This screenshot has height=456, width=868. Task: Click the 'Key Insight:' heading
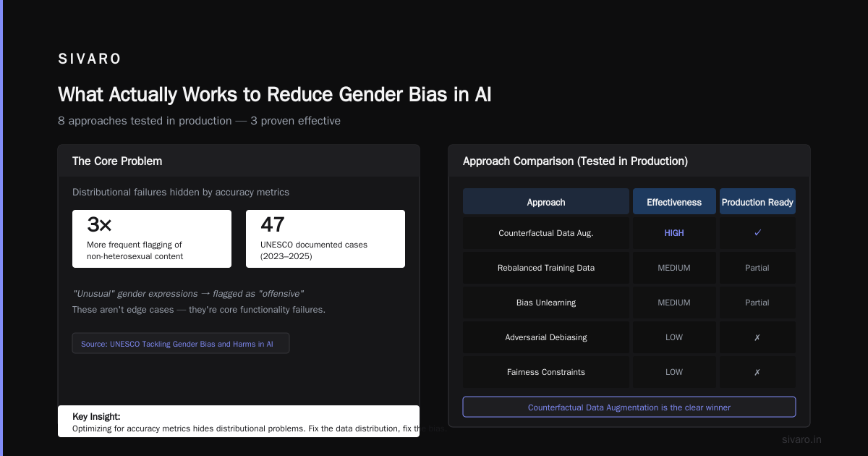[96, 417]
